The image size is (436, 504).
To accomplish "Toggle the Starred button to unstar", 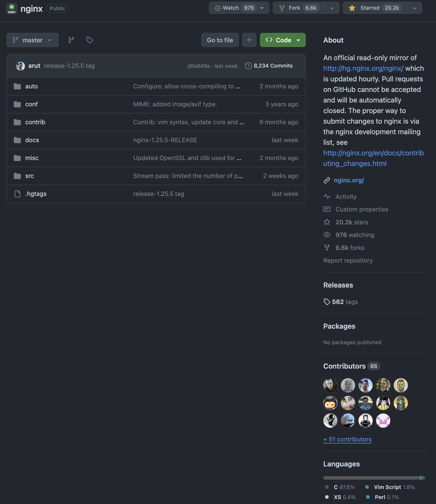I will point(375,8).
